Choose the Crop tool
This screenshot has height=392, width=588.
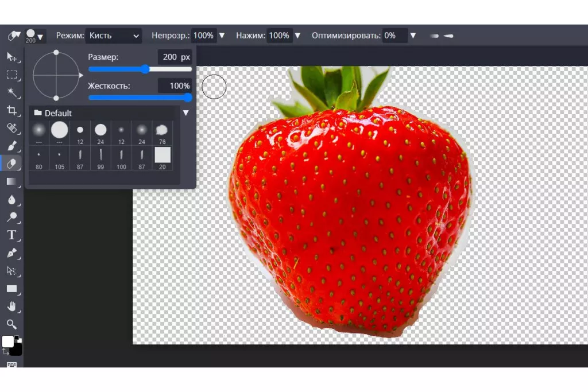tap(11, 110)
